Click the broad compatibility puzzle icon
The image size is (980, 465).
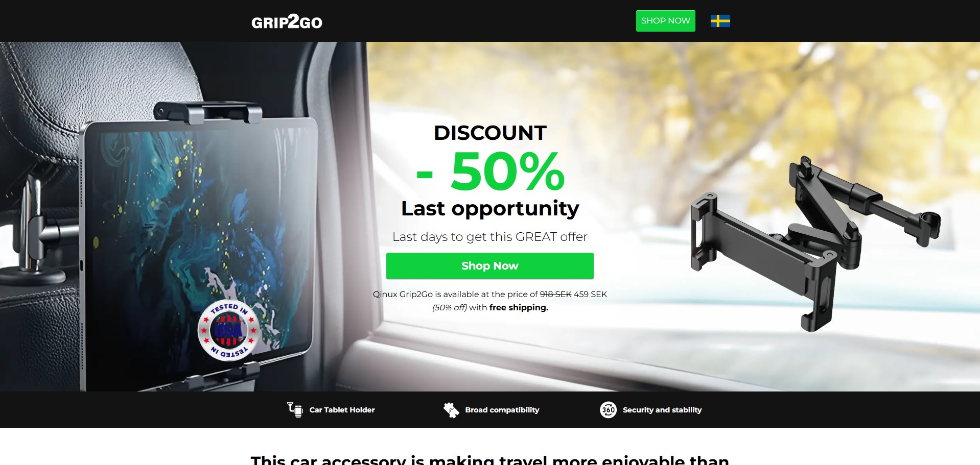tap(451, 409)
